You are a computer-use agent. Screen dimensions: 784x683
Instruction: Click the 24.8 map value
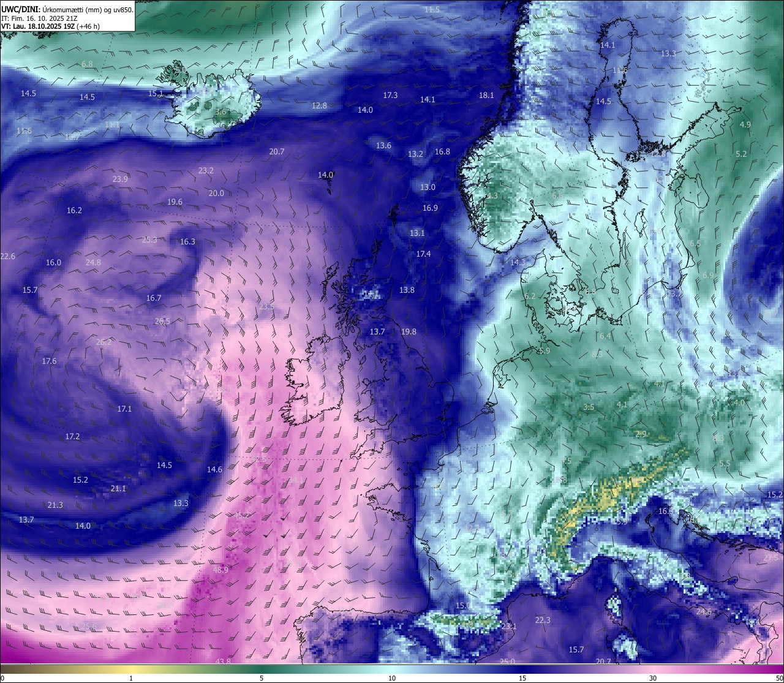coord(93,262)
